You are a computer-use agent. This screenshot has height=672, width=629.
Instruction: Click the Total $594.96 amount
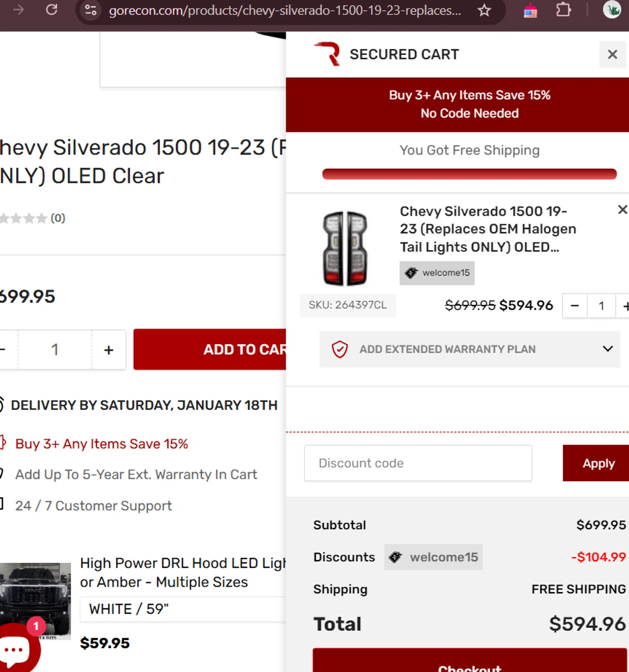coord(587,624)
